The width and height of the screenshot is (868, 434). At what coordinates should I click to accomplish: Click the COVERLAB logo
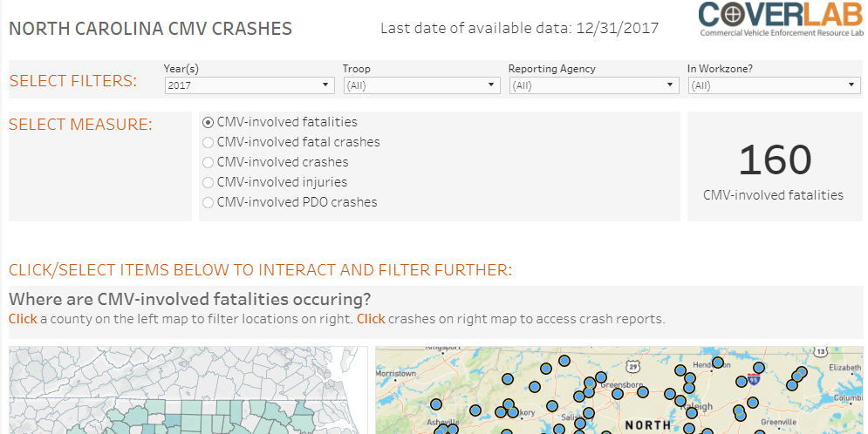[x=781, y=20]
